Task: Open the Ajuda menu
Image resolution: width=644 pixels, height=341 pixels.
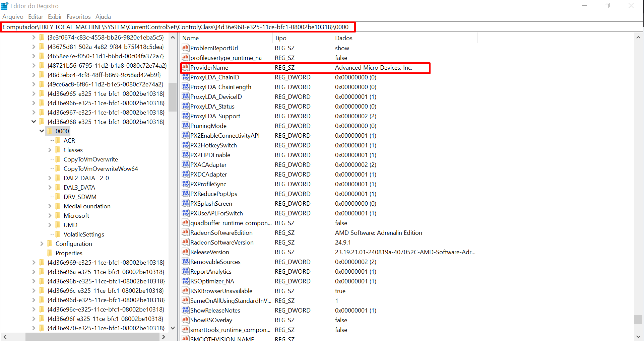Action: pyautogui.click(x=103, y=17)
